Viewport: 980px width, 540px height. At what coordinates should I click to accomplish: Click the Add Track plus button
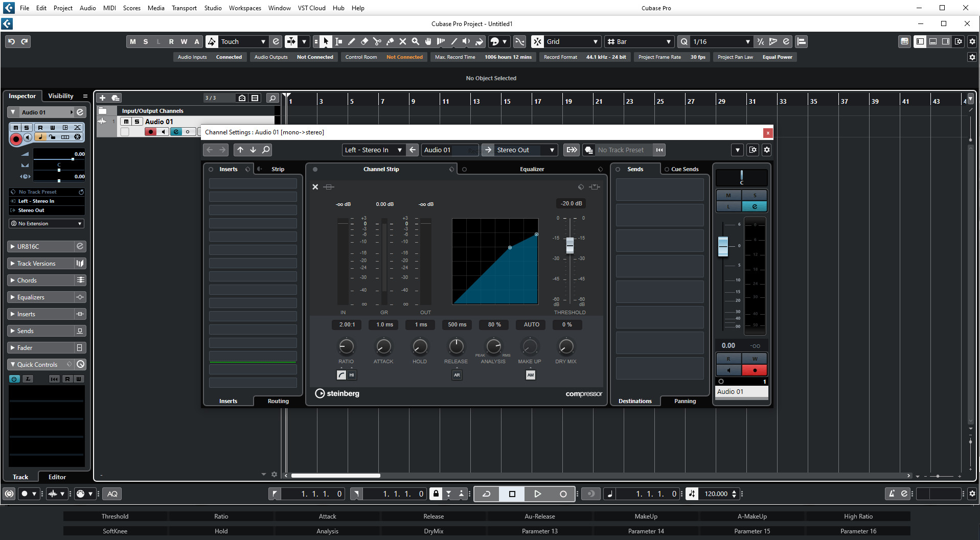(x=102, y=98)
